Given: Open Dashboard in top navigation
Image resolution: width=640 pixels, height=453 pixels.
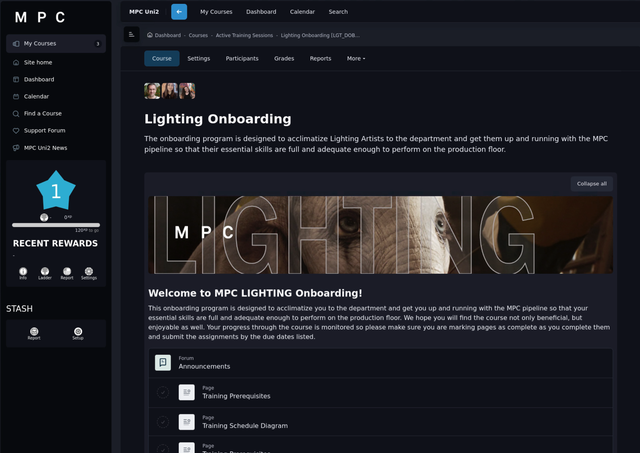Looking at the screenshot, I should tap(261, 12).
